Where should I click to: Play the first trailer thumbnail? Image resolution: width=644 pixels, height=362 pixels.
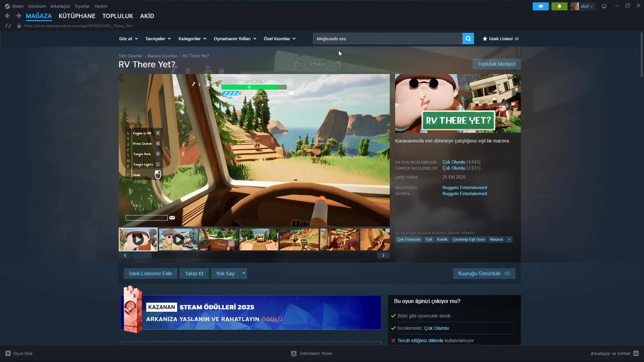[138, 239]
